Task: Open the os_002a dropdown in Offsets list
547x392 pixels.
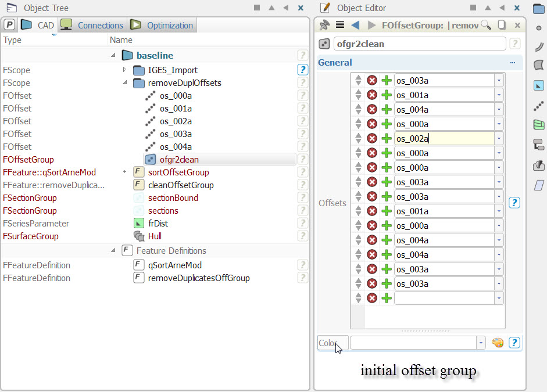Action: pyautogui.click(x=499, y=138)
